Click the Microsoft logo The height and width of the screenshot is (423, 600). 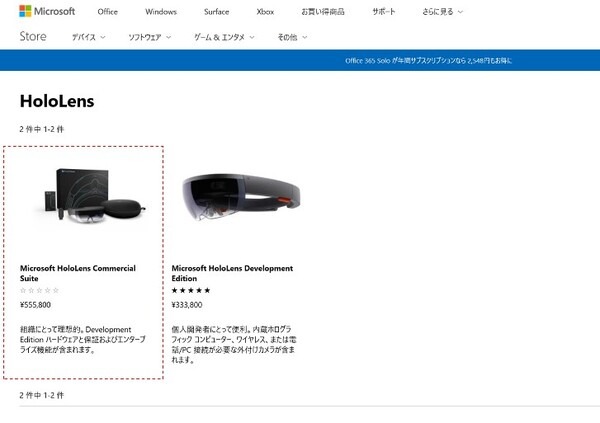tap(47, 12)
